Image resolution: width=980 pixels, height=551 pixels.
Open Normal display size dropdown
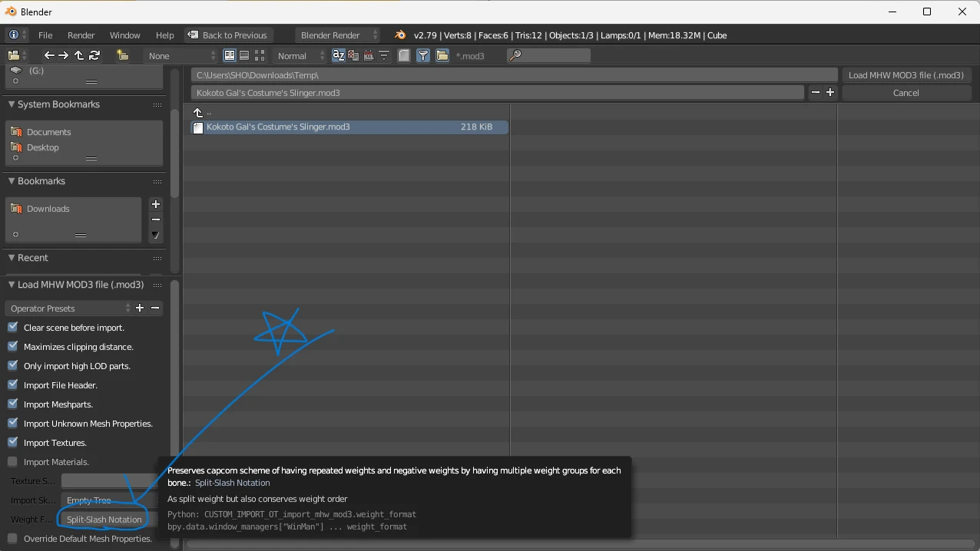coord(300,55)
